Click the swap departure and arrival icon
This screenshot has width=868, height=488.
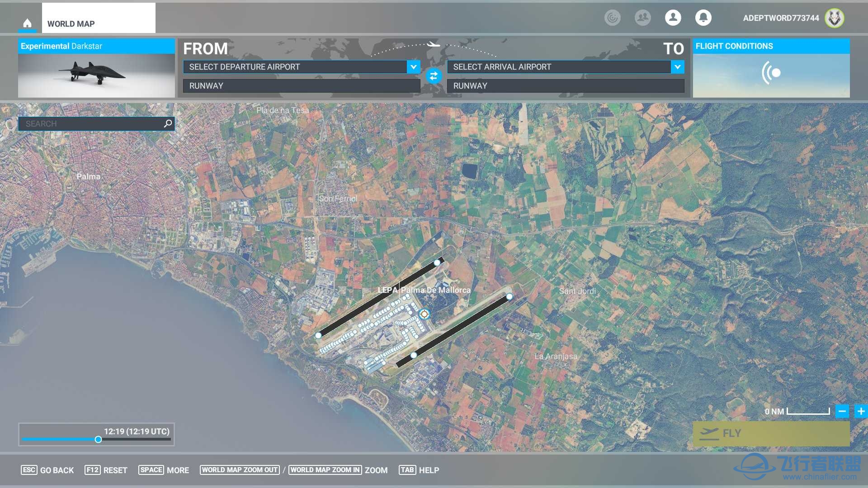(x=434, y=76)
